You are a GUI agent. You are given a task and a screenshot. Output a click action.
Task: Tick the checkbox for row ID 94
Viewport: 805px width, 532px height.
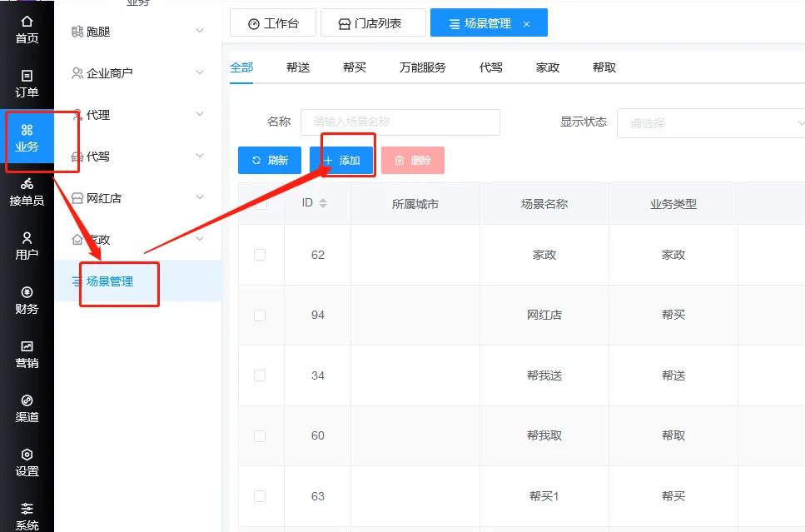pos(260,316)
